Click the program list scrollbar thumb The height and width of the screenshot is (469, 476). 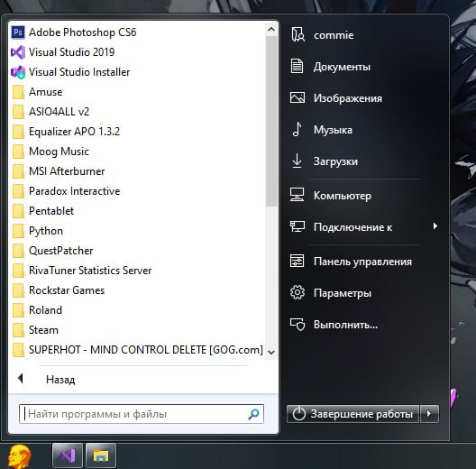[x=271, y=122]
